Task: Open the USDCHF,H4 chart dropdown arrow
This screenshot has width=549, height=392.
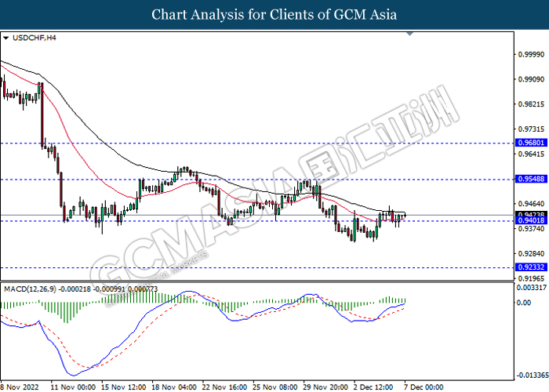Action: click(6, 38)
